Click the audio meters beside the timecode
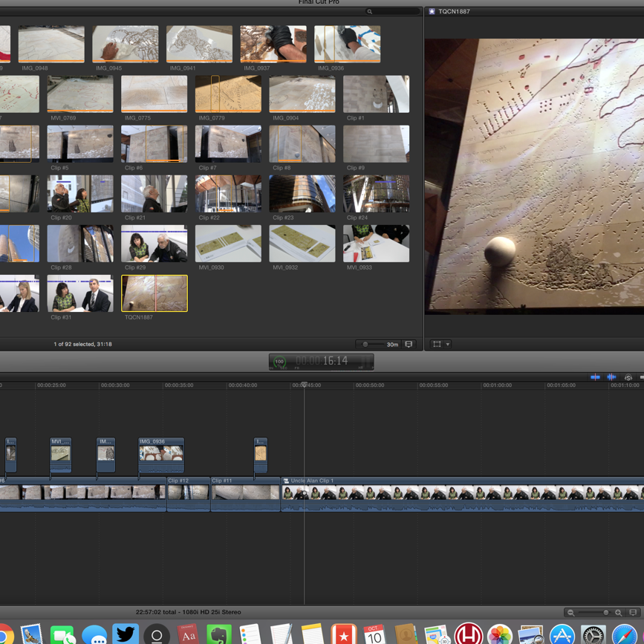The image size is (644, 644). 365,362
